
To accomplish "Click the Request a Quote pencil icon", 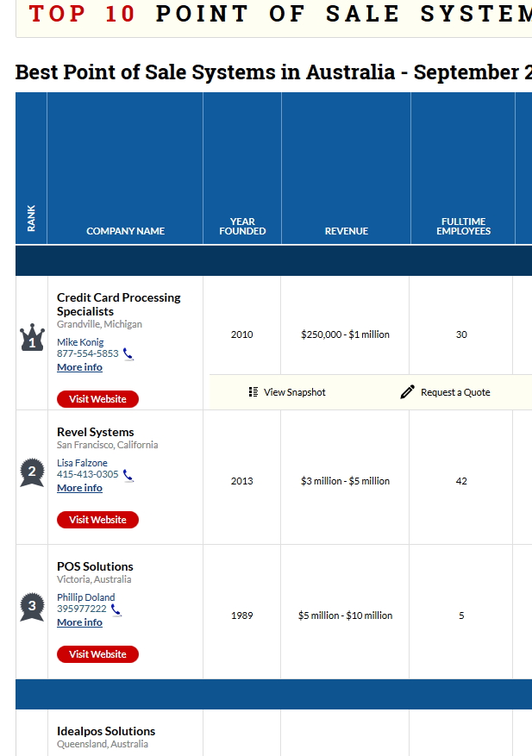I will click(x=408, y=392).
